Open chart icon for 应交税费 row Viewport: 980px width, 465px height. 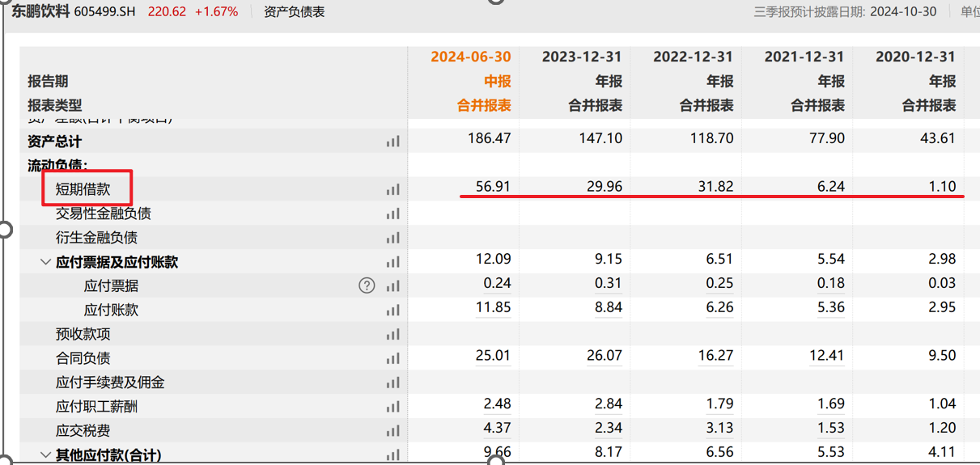pos(392,431)
